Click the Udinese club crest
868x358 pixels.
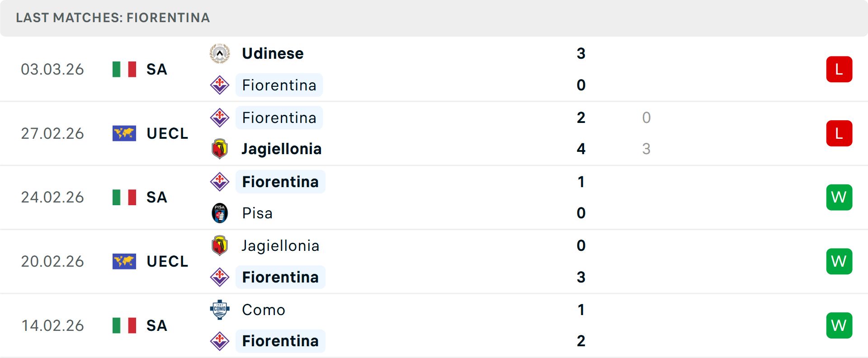[x=220, y=53]
